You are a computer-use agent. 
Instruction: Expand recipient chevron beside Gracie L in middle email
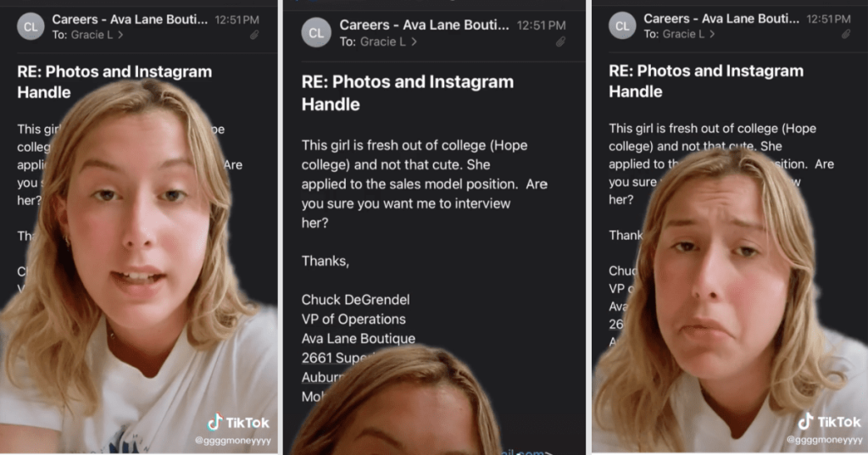coord(414,42)
